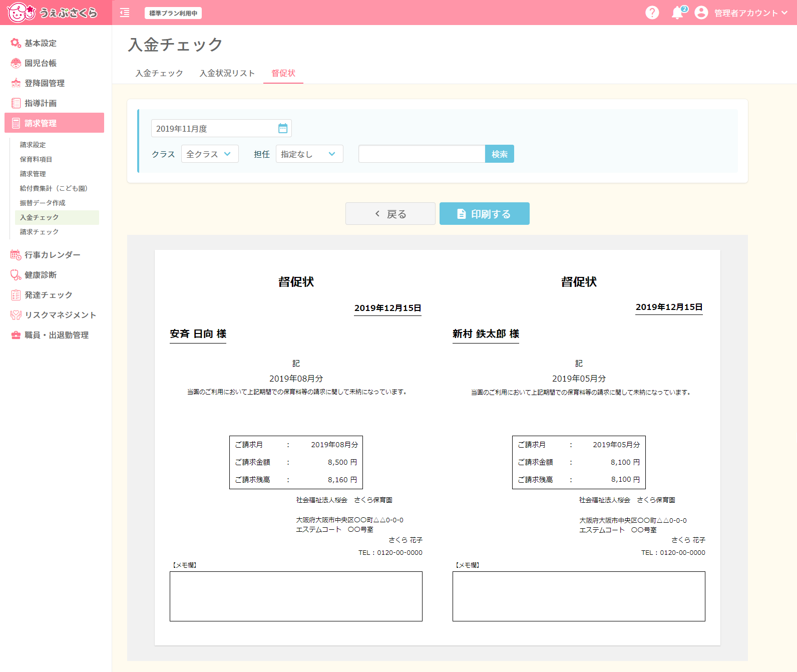Open 登降園管理 menu
Image resolution: width=797 pixels, height=672 pixels.
pyautogui.click(x=54, y=83)
